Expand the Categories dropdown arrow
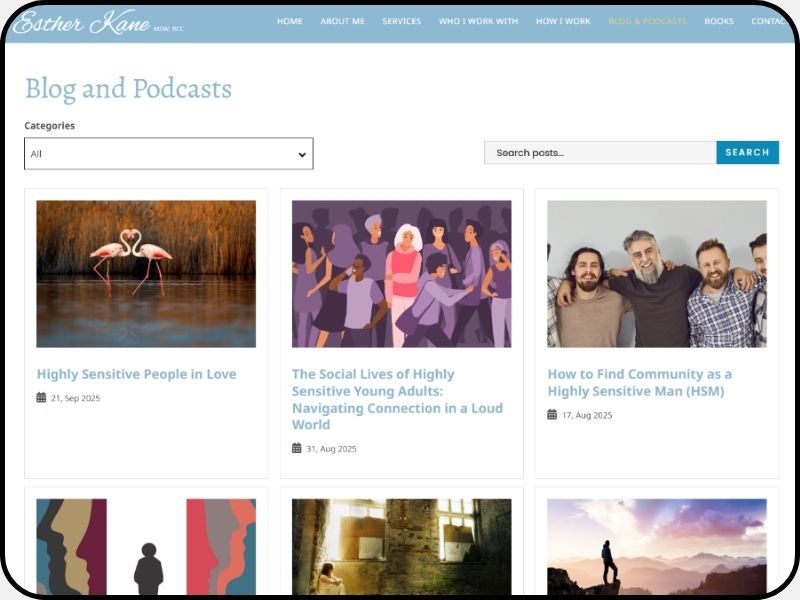 pos(302,154)
